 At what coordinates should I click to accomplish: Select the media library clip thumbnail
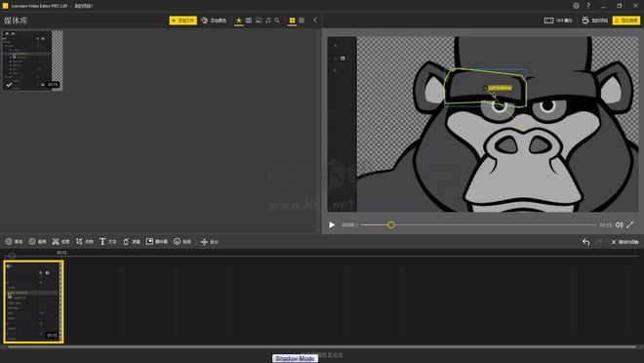33,60
